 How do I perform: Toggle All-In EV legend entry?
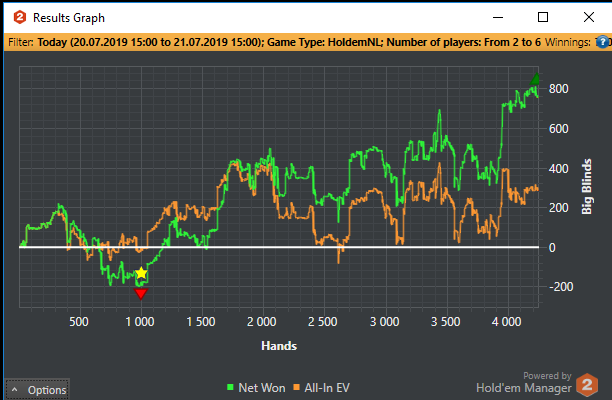(321, 388)
